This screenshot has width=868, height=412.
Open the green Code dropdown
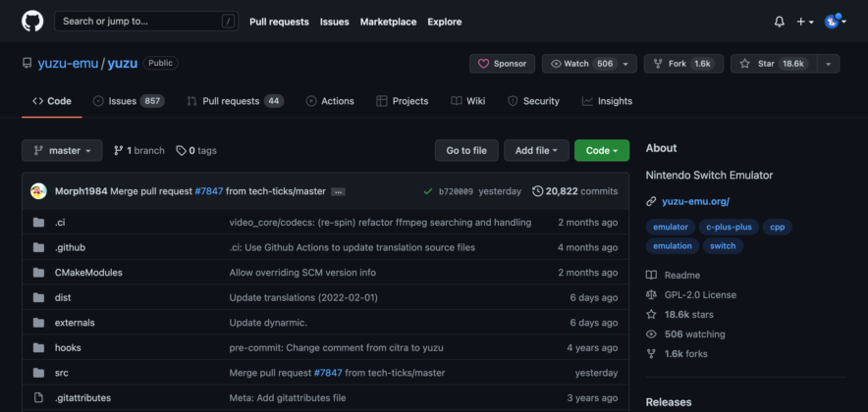(601, 150)
